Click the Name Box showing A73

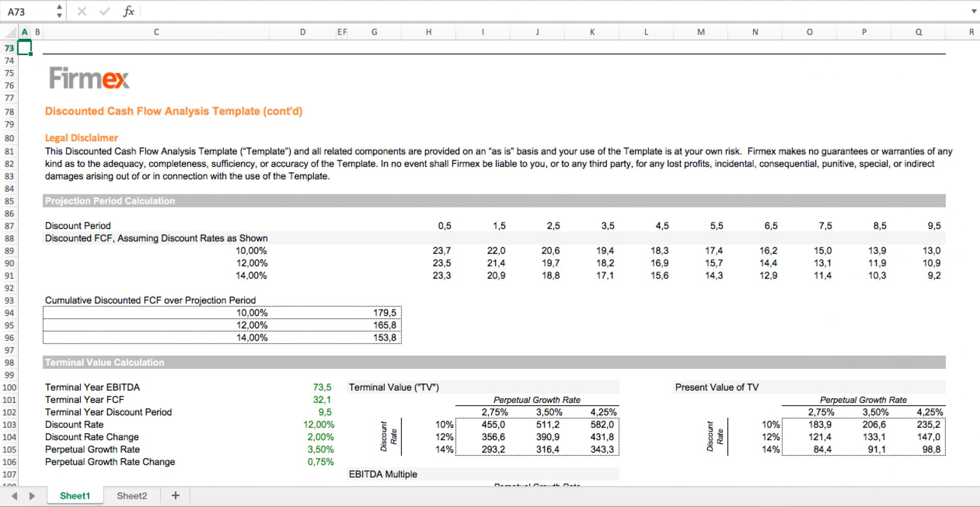point(28,11)
